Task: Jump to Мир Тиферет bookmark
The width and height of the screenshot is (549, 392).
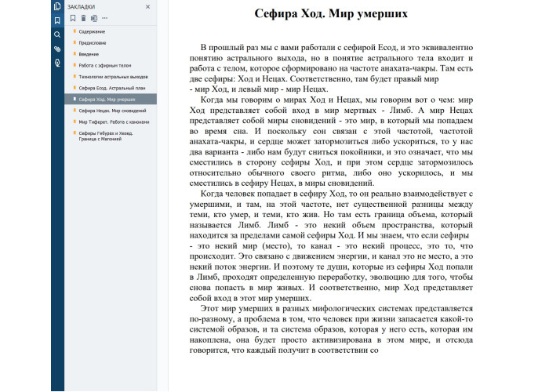Action: (113, 122)
